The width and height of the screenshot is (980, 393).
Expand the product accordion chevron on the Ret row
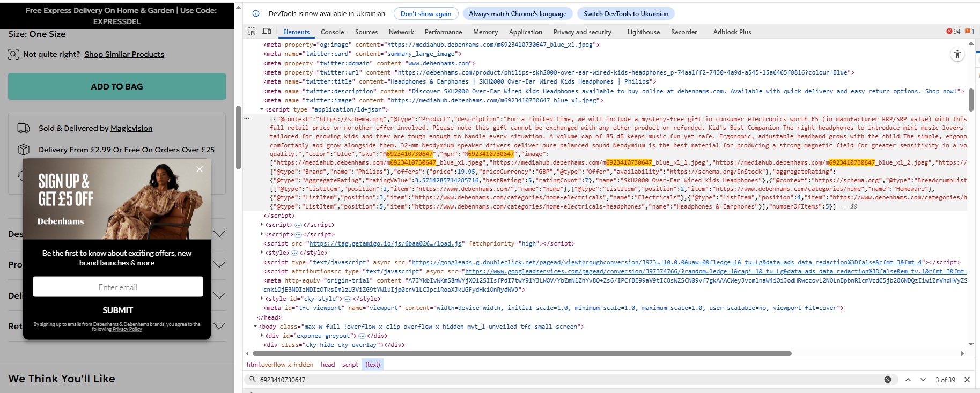click(219, 326)
